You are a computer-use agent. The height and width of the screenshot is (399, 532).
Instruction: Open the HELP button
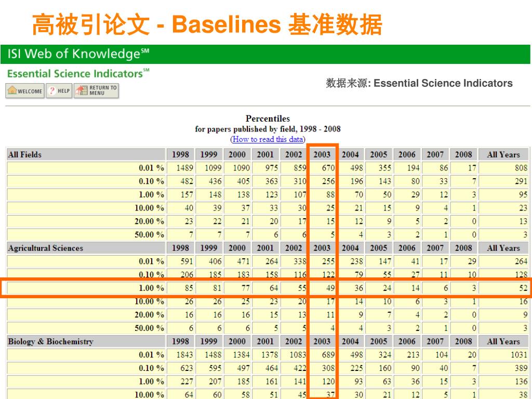(59, 90)
